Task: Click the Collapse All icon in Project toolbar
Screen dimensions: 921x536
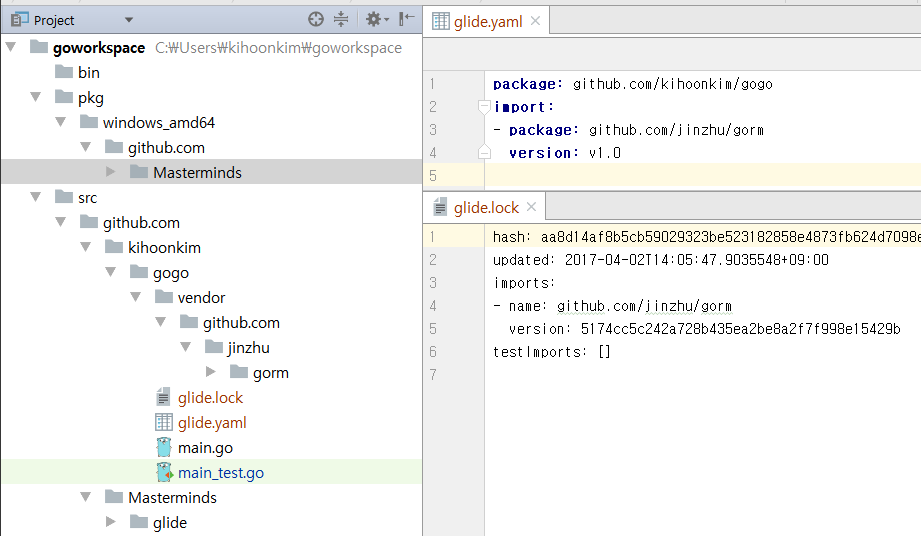Action: (341, 19)
